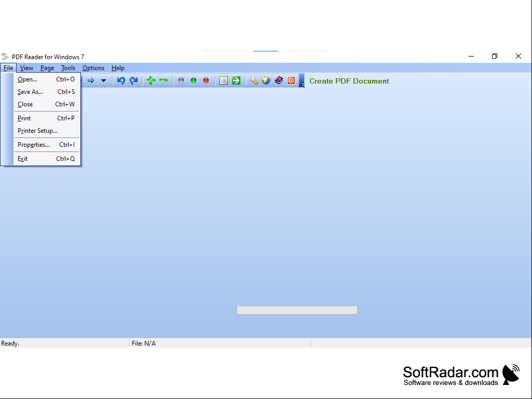Image resolution: width=532 pixels, height=399 pixels.
Task: Click the Ready. status bar text
Action: (x=10, y=343)
